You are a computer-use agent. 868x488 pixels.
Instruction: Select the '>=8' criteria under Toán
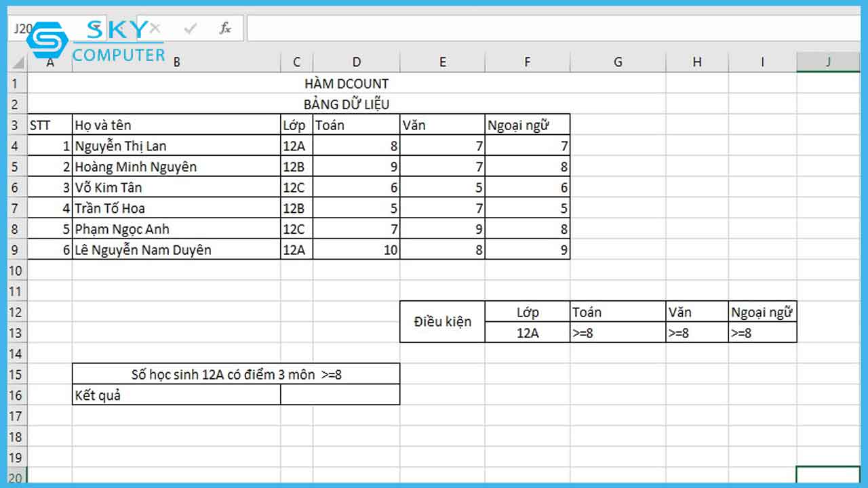(x=618, y=333)
